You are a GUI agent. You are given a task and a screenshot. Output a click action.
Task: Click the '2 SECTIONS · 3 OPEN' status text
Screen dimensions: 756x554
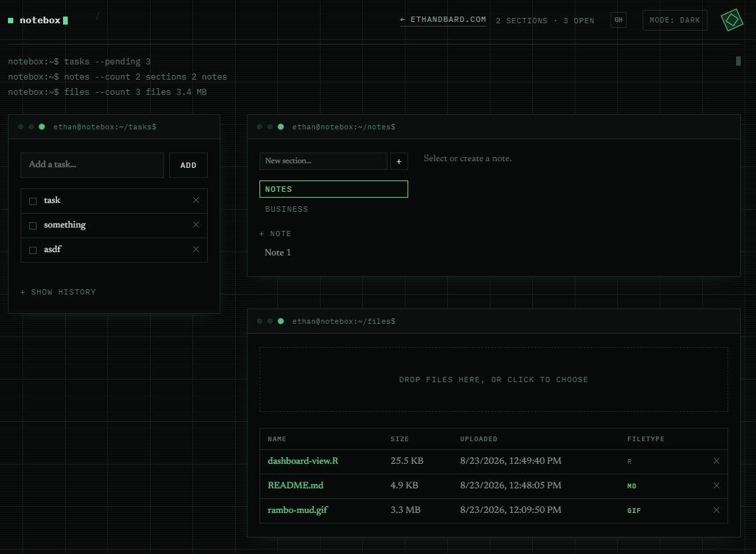(545, 21)
